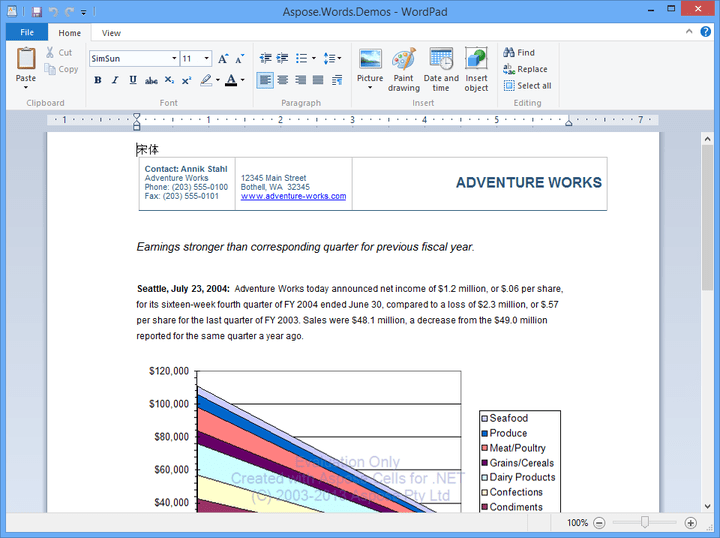The width and height of the screenshot is (720, 538).
Task: Click the WordPad application icon in title bar
Action: pyautogui.click(x=12, y=11)
